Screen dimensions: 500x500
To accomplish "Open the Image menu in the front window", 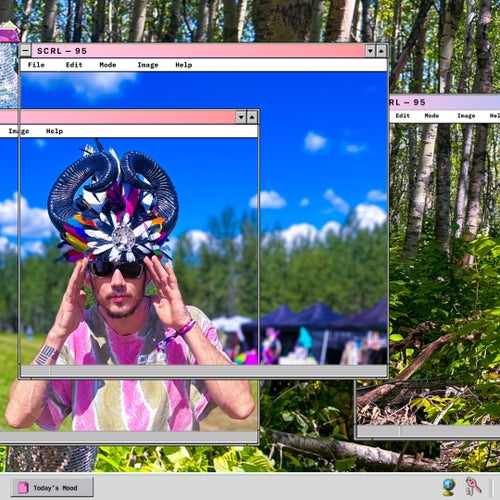I will [19, 131].
